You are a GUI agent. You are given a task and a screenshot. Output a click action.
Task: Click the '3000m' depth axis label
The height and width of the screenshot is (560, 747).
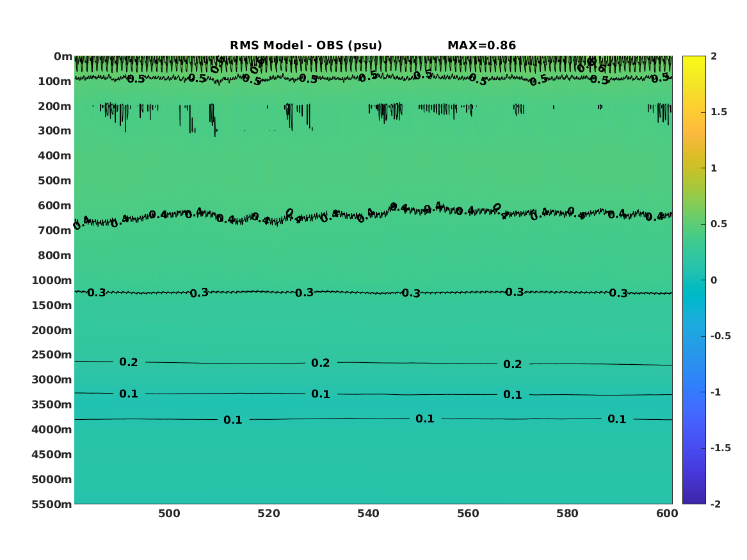52,380
